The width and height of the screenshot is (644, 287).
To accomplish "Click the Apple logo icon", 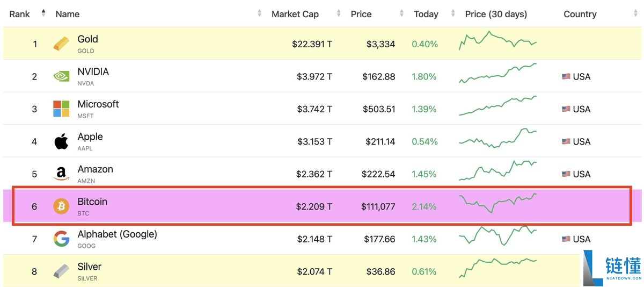I will [61, 141].
